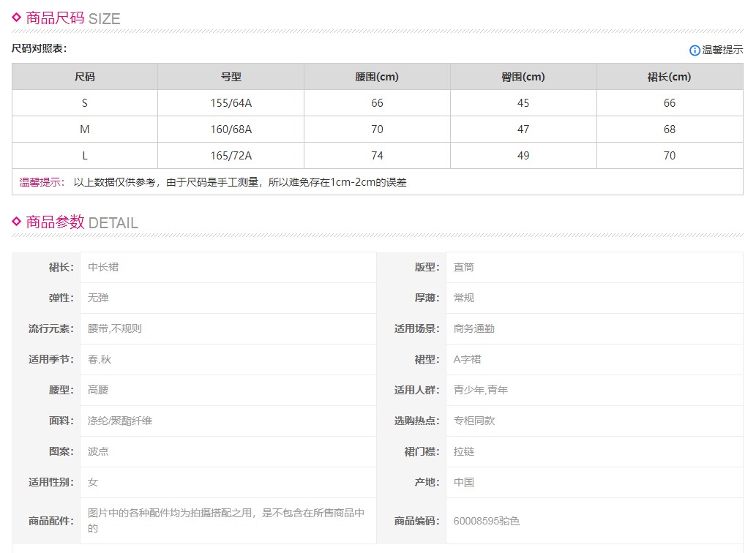
Task: Select the 专柜同款 selling point value
Action: [474, 421]
